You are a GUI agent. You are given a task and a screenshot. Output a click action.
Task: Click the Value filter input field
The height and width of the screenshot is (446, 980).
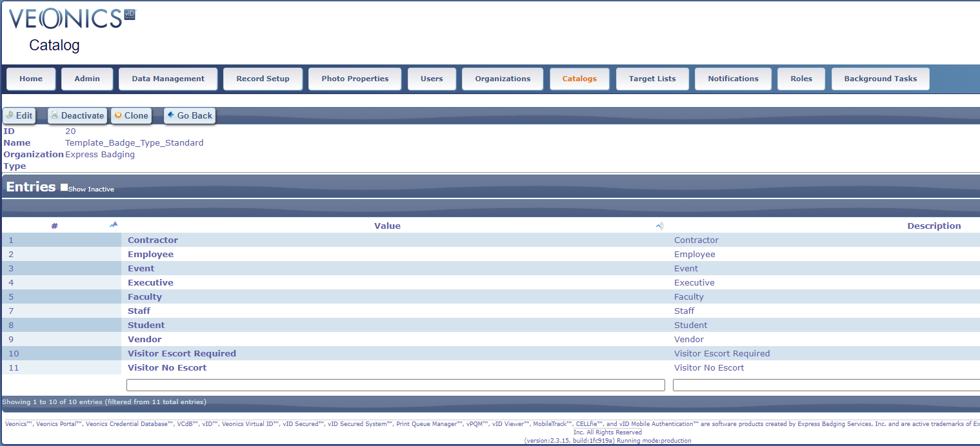(x=395, y=385)
